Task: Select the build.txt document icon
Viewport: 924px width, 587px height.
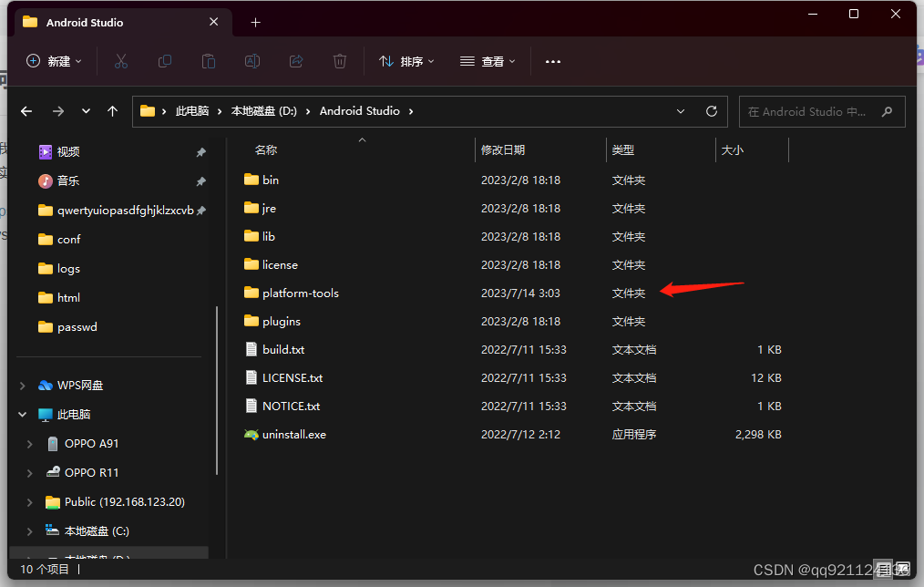Action: point(252,349)
